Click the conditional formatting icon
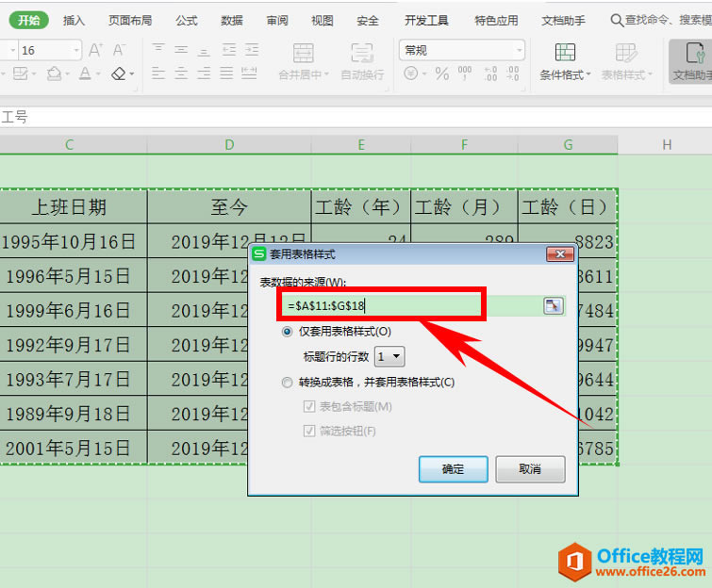The height and width of the screenshot is (588, 712). point(565,53)
